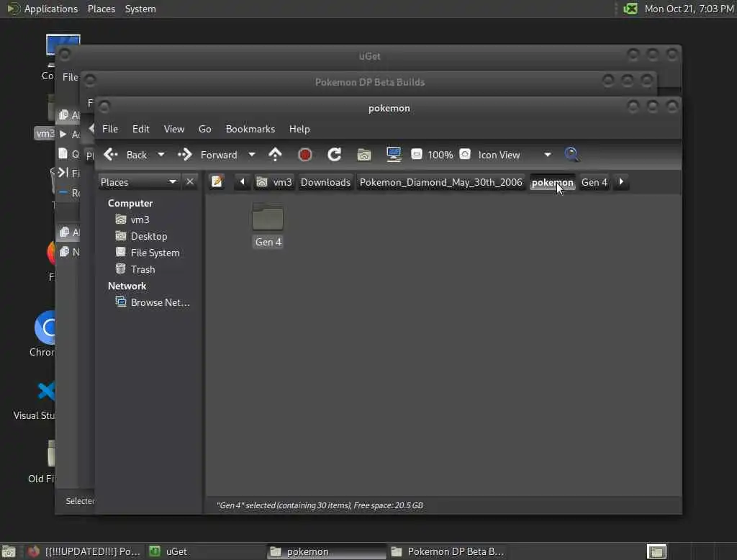Switch to the pokemon taskbar item

point(326,551)
